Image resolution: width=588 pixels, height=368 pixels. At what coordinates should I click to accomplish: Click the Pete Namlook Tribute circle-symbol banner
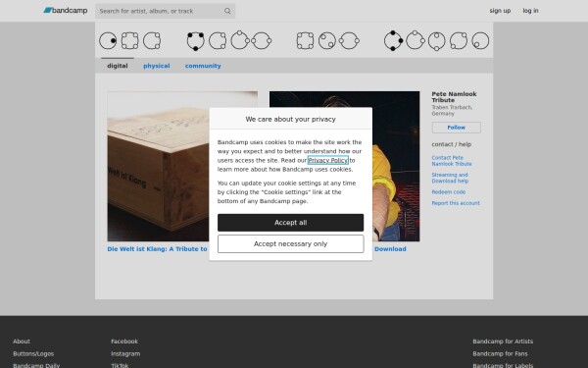(x=294, y=40)
